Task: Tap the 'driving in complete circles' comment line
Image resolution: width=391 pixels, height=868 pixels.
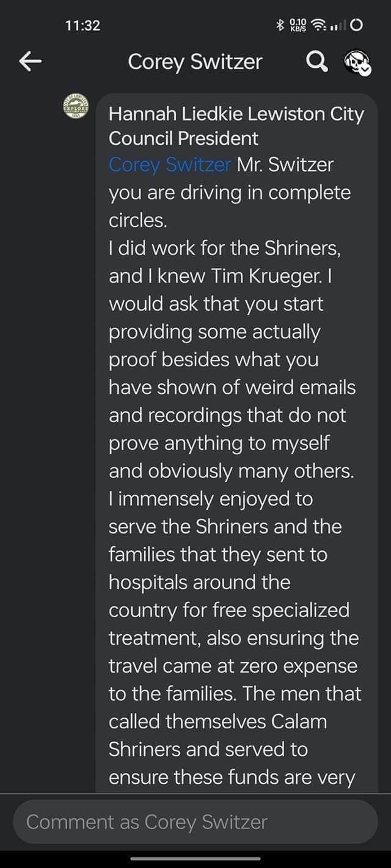Action: point(230,193)
